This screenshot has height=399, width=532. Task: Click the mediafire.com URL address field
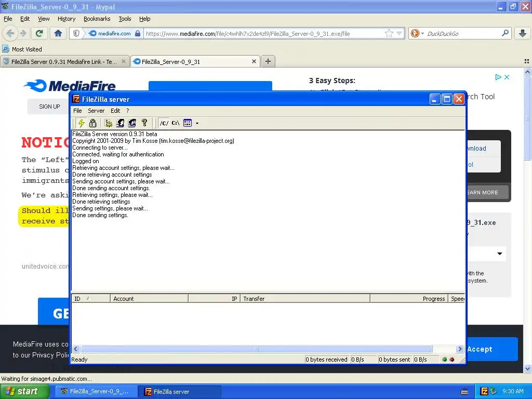coord(263,34)
